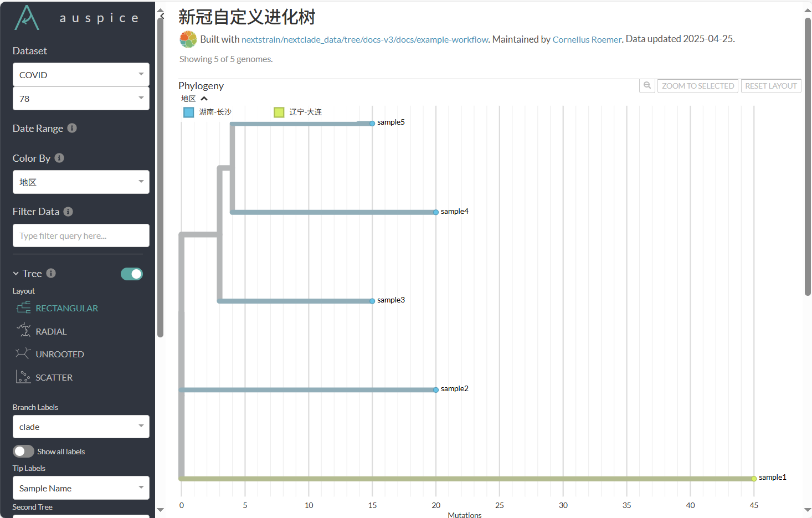This screenshot has height=518, width=812.
Task: Switch to the UNROOTED layout
Action: (60, 353)
